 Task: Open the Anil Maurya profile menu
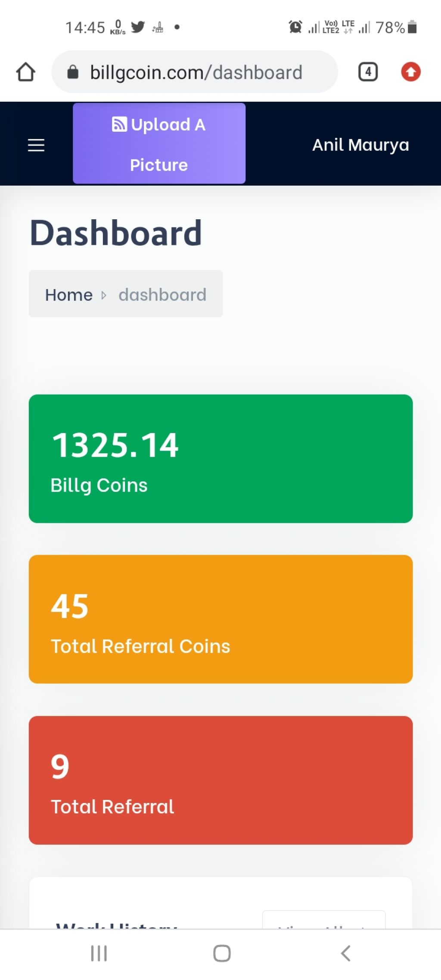coord(360,145)
